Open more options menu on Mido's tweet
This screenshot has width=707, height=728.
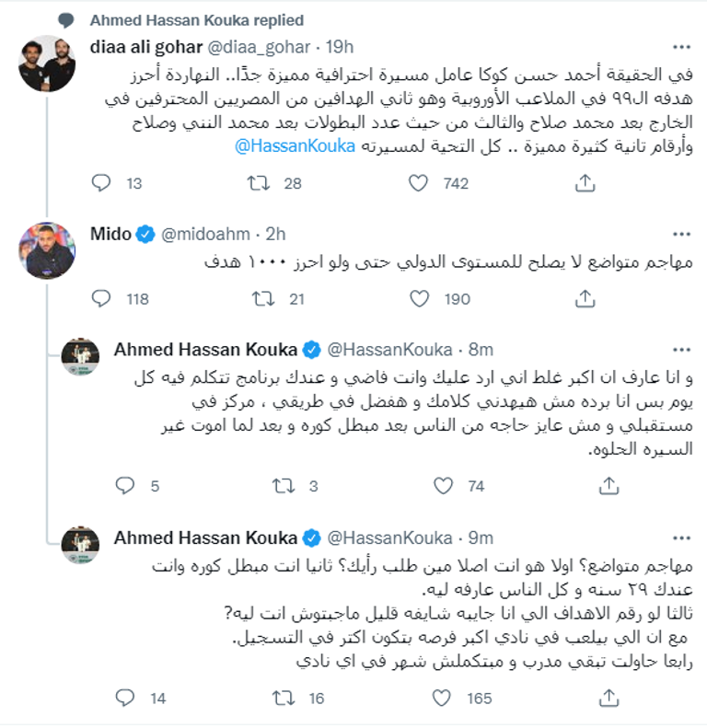point(680,236)
